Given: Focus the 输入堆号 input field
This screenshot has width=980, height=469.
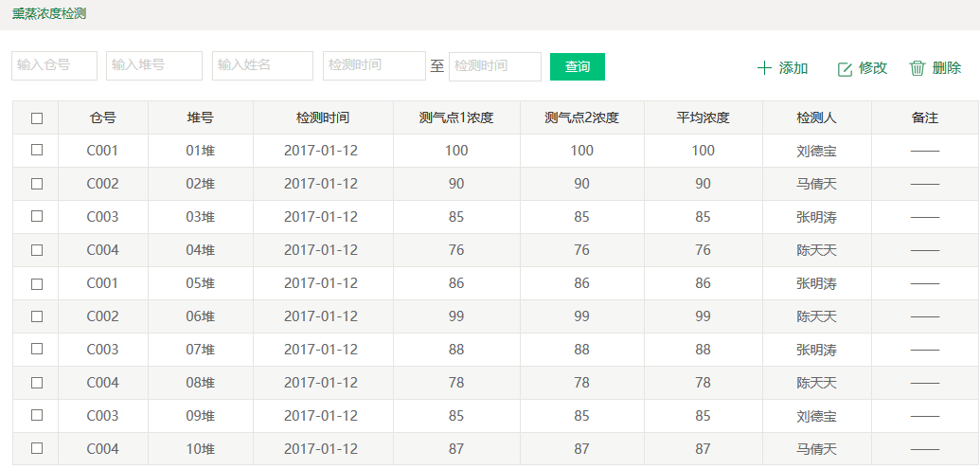Looking at the screenshot, I should (x=154, y=65).
